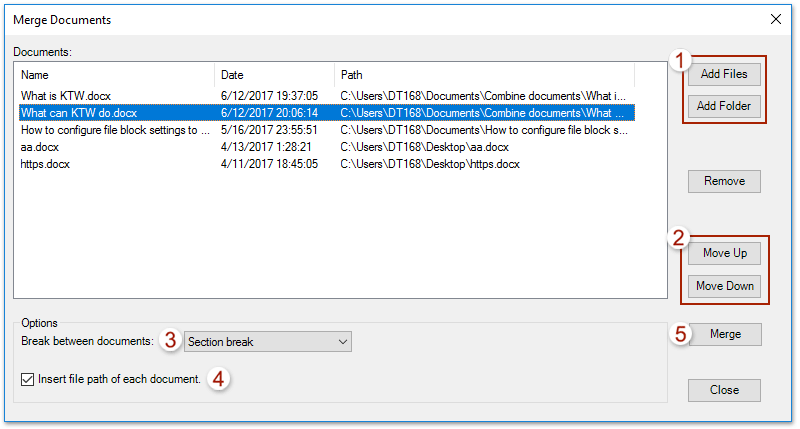This screenshot has height=429, width=800.
Task: Start merging with the Merge button
Action: (x=724, y=334)
